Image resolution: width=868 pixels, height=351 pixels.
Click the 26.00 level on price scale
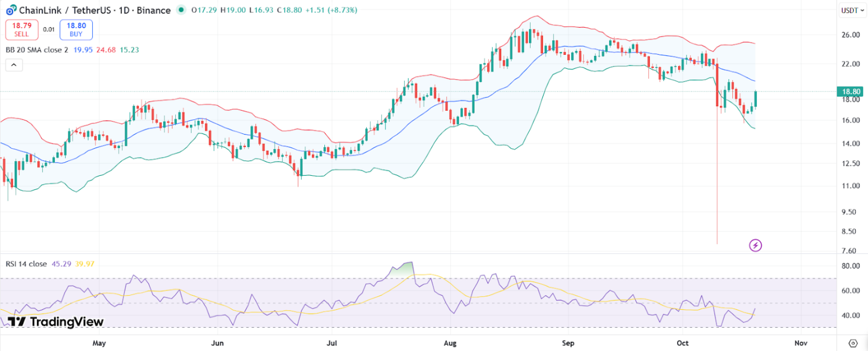pyautogui.click(x=850, y=35)
